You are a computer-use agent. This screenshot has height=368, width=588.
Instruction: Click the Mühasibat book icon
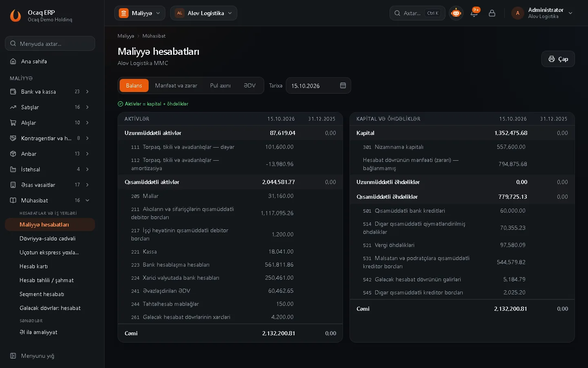pyautogui.click(x=13, y=200)
